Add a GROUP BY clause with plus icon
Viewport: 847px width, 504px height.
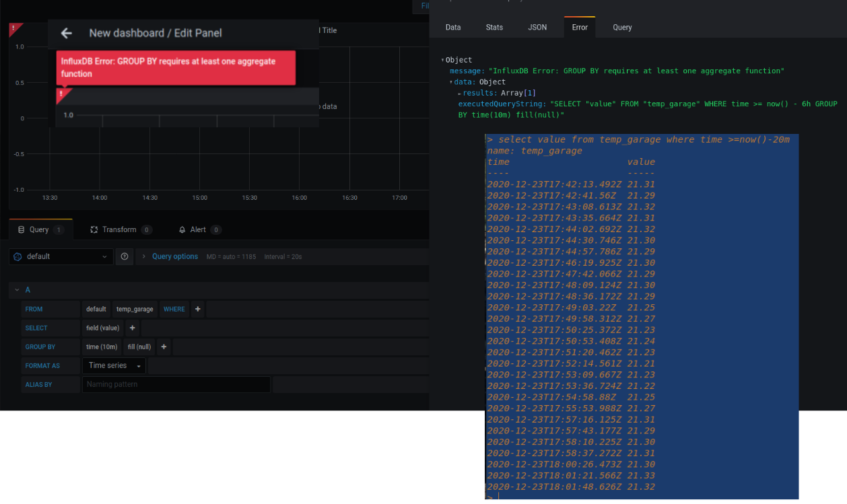click(164, 347)
